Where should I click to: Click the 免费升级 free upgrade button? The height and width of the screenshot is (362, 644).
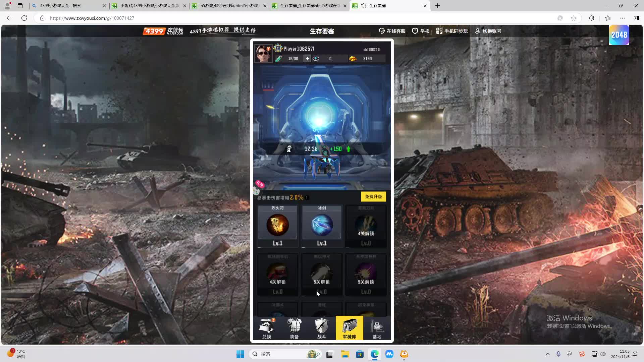[373, 197]
